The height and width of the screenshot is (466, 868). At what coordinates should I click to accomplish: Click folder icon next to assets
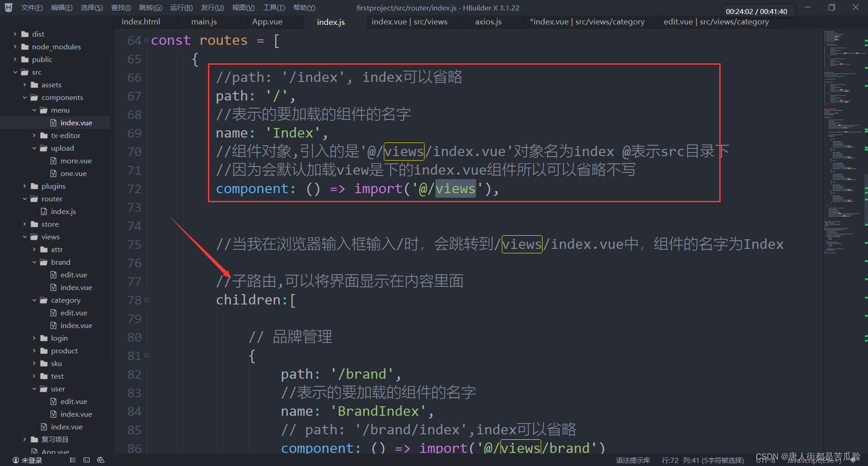pos(34,85)
